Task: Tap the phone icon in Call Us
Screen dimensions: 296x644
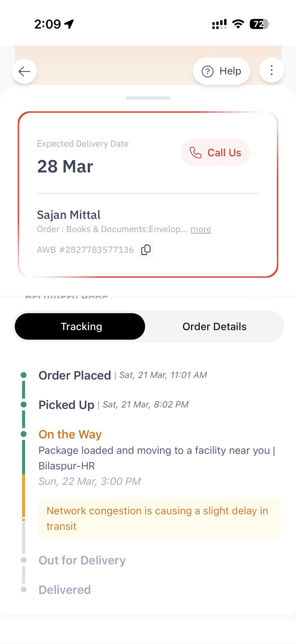Action: tap(195, 153)
